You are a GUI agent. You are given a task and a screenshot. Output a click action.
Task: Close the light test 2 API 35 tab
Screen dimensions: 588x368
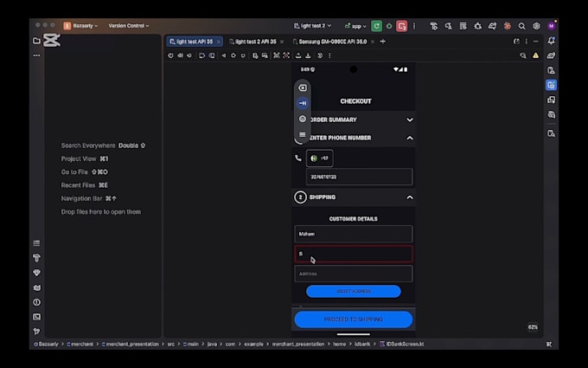282,42
